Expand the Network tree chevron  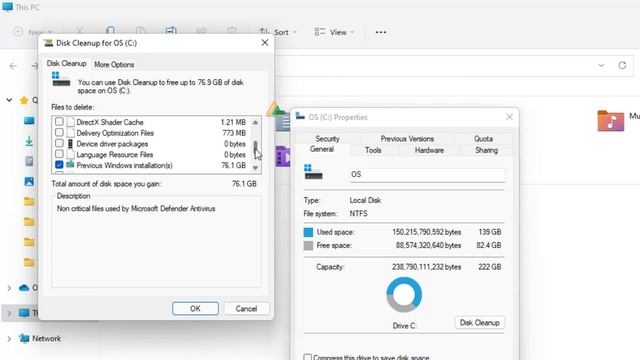tap(9, 338)
